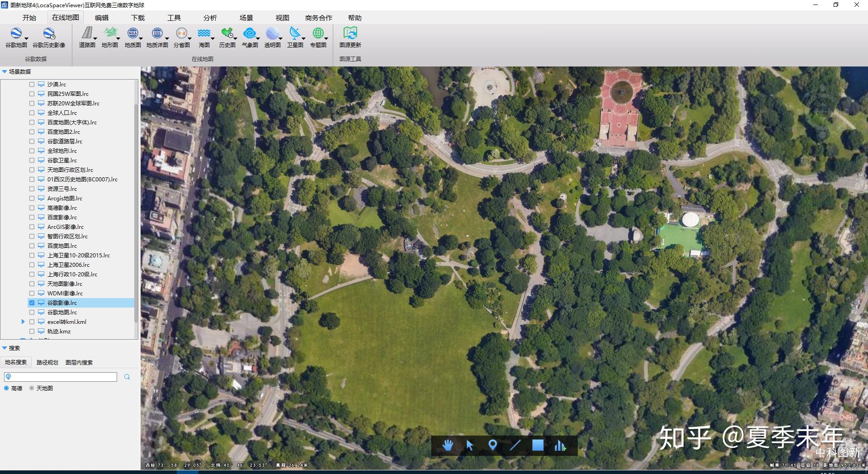Open the 分析 ribbon tab

[x=210, y=18]
